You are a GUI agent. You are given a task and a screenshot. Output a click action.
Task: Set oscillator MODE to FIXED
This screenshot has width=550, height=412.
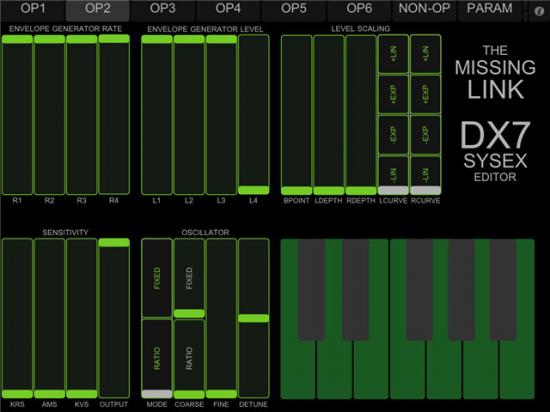click(157, 278)
